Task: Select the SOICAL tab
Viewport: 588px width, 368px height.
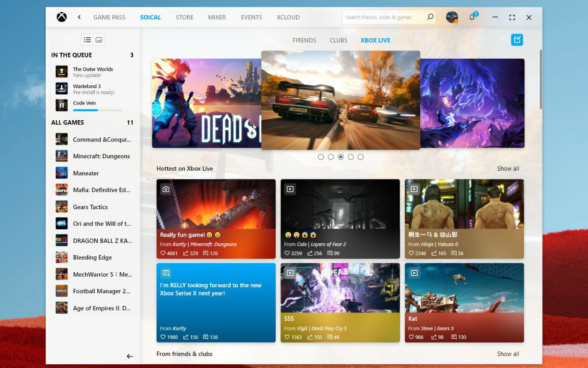Action: (x=150, y=17)
